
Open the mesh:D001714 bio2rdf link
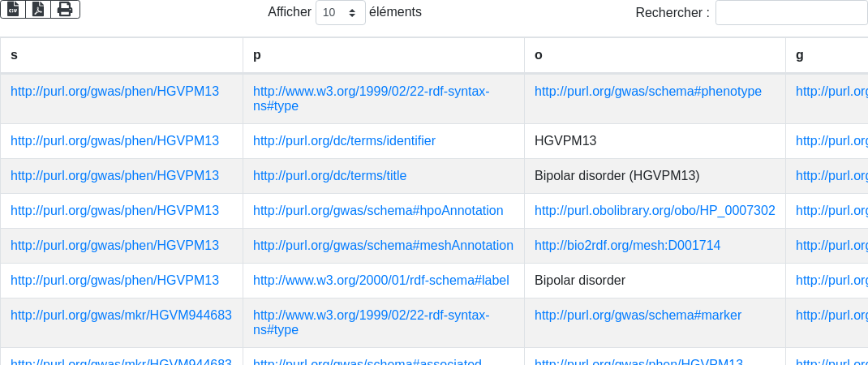627,246
